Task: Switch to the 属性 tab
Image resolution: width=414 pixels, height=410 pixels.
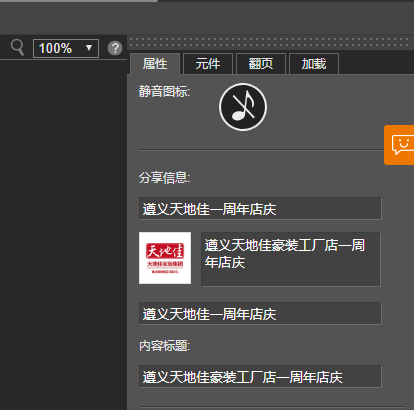Action: pyautogui.click(x=155, y=64)
